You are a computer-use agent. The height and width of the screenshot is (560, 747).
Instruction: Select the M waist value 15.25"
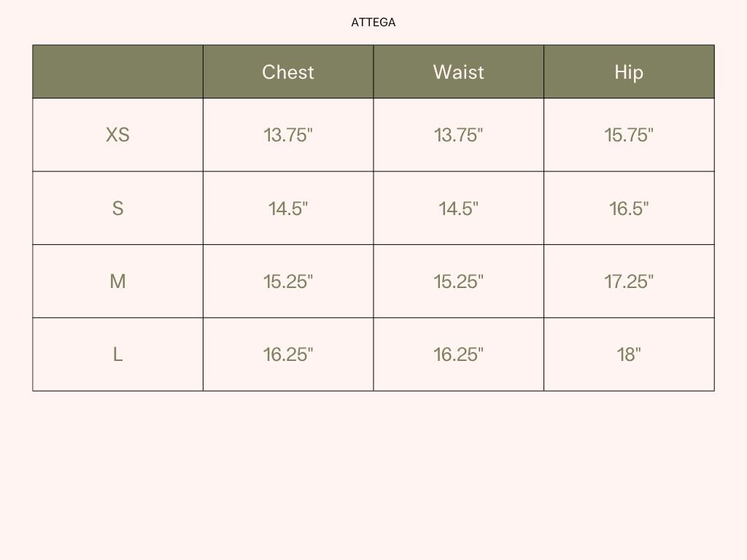458,281
